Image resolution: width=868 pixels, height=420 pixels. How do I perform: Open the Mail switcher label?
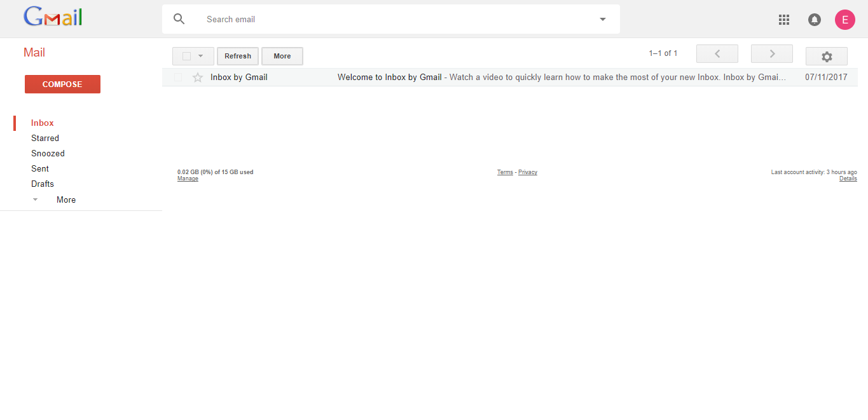34,53
